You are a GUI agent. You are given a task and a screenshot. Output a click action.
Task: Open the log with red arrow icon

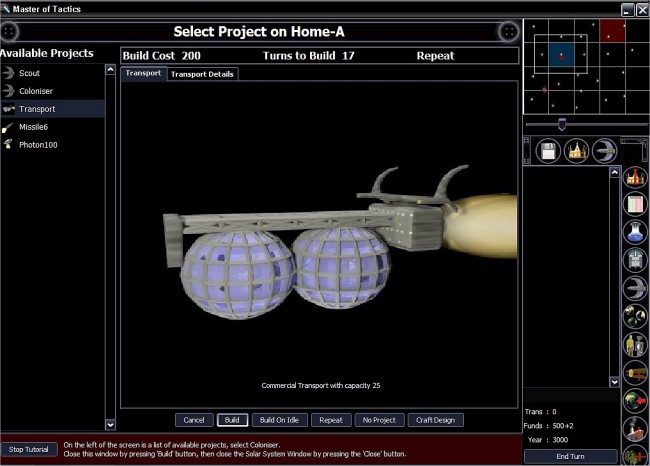[635, 373]
